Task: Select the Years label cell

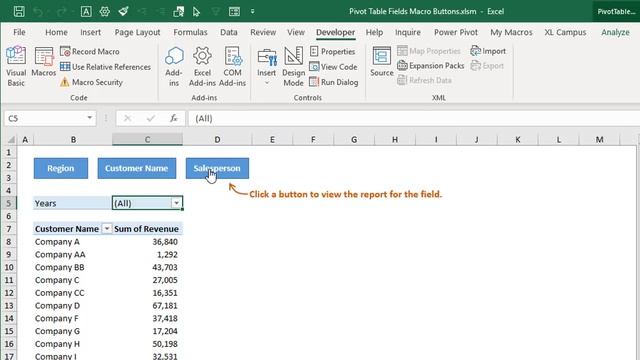Action: [x=73, y=203]
